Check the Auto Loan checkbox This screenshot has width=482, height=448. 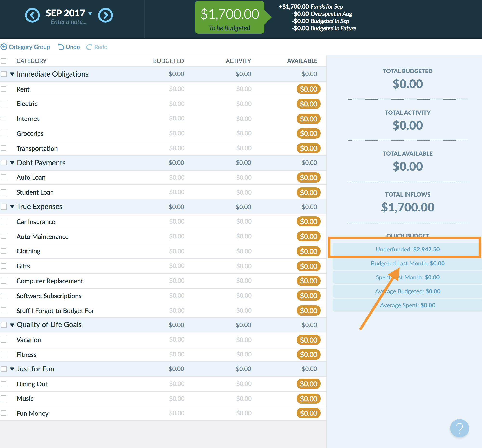[x=4, y=178]
